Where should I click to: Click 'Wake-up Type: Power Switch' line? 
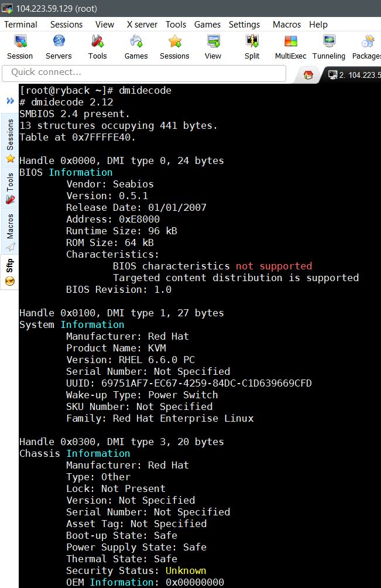point(142,395)
